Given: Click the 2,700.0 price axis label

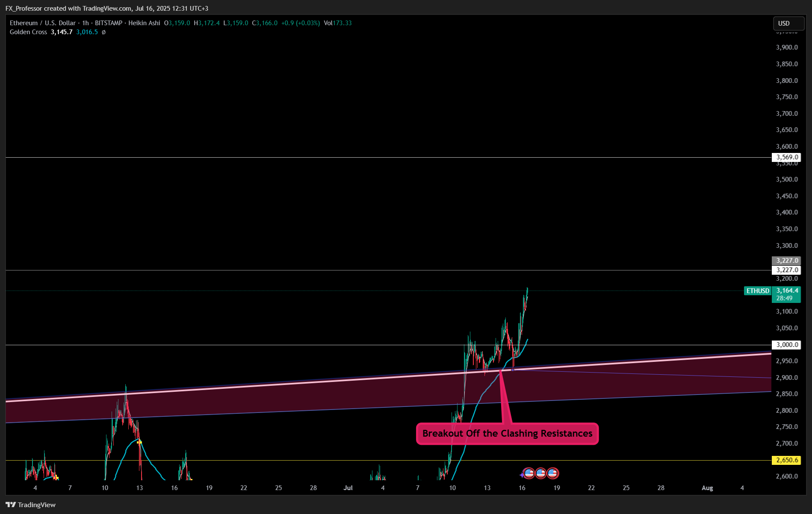Looking at the screenshot, I should (x=787, y=443).
